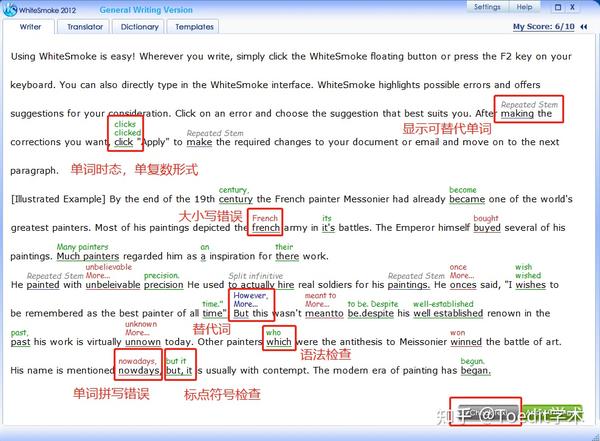This screenshot has width=600, height=441.
Task: Apply the 'precision.' punctuation suggestion
Action: pyautogui.click(x=161, y=276)
